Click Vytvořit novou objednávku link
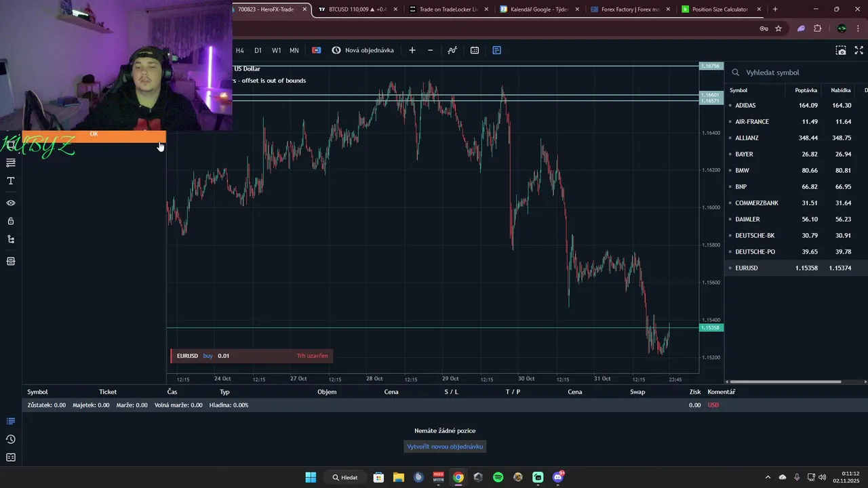 [x=445, y=447]
